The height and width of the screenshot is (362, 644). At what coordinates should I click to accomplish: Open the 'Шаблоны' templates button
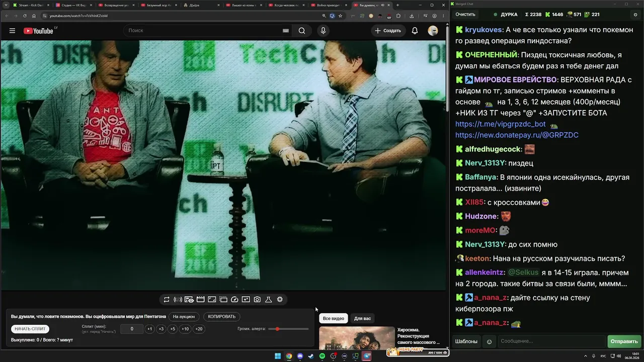point(466,341)
